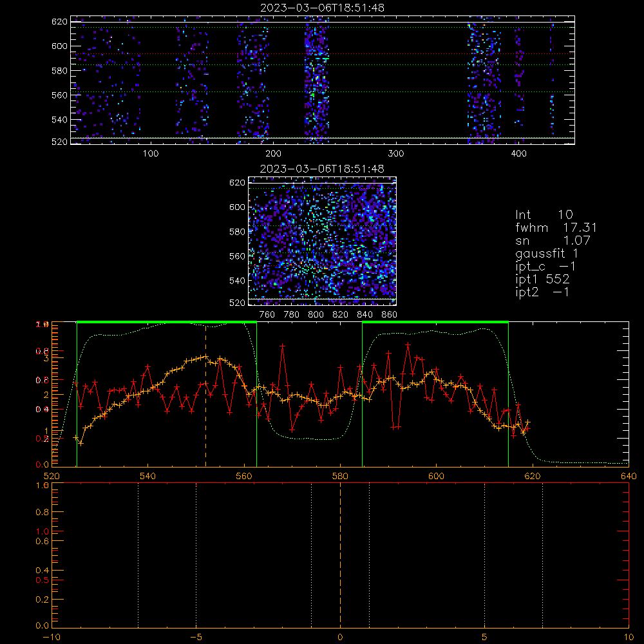Click the x-axis label 300 on the top plot
This screenshot has width=644, height=644.
tap(396, 154)
